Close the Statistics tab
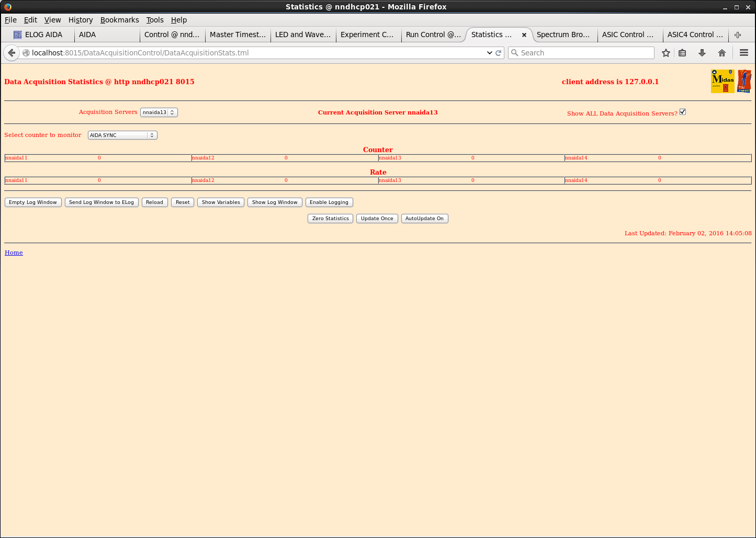This screenshot has width=756, height=538. pyautogui.click(x=524, y=35)
